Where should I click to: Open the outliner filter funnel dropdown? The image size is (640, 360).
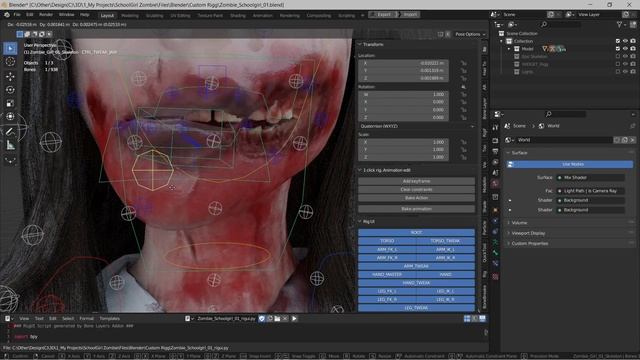(x=621, y=24)
